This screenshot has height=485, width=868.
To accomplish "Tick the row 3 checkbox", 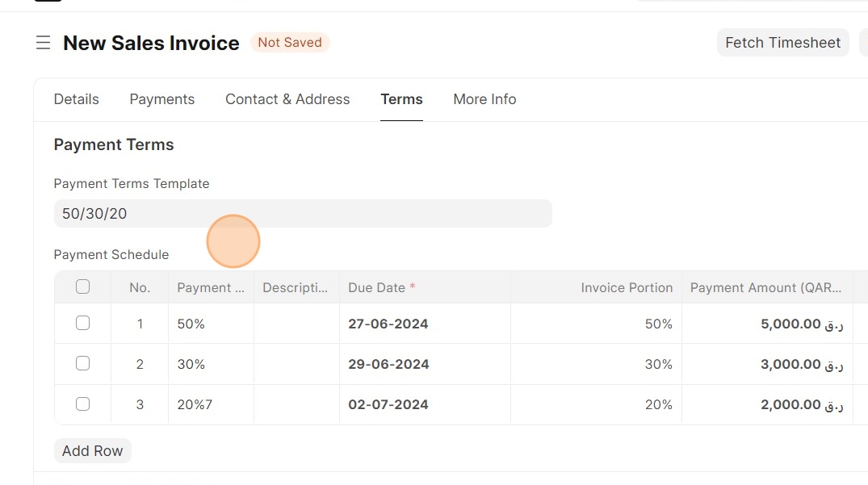I will click(x=82, y=403).
